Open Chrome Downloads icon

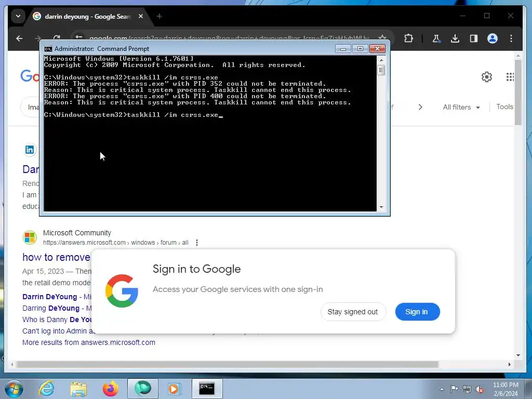pyautogui.click(x=455, y=38)
